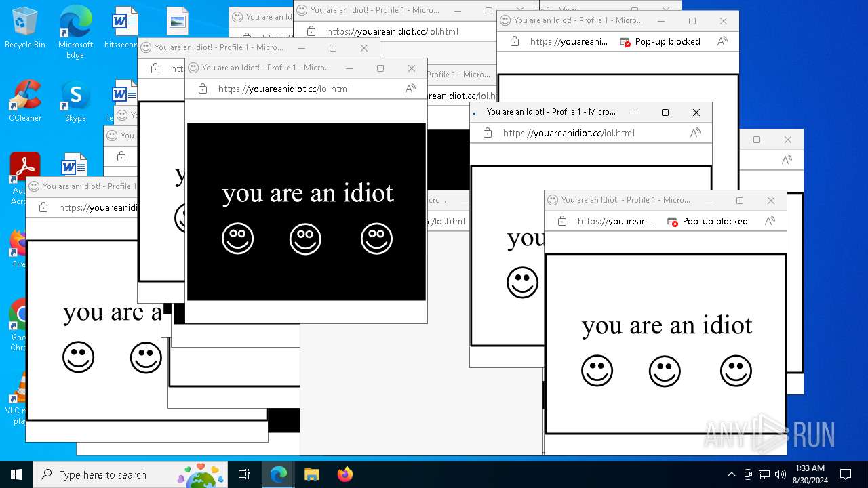Click lock icon in middle-right lol.html window
Viewport: 868px width, 488px height.
[x=488, y=133]
